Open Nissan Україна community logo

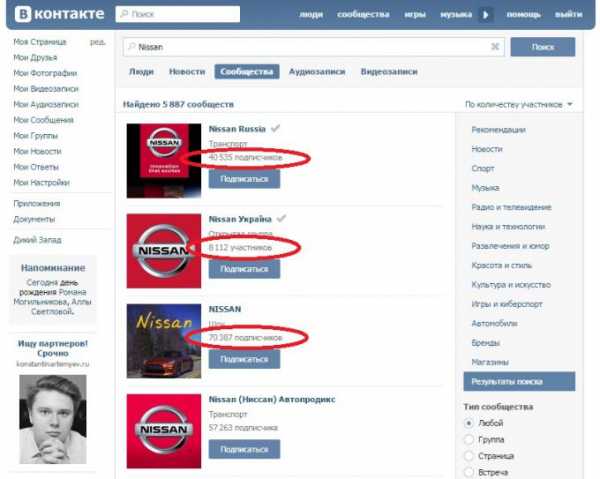[164, 251]
